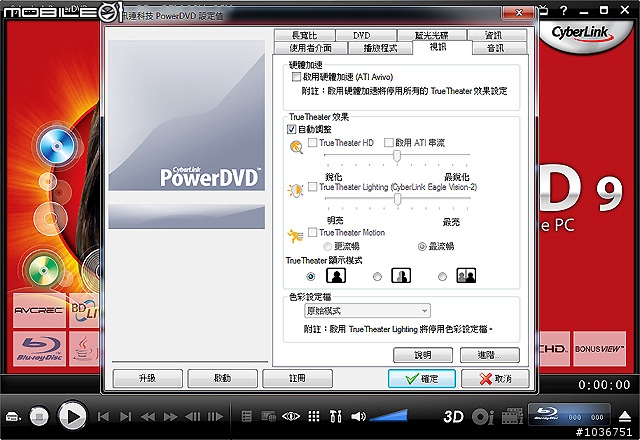
Task: Click the help question mark icon
Action: [564, 11]
